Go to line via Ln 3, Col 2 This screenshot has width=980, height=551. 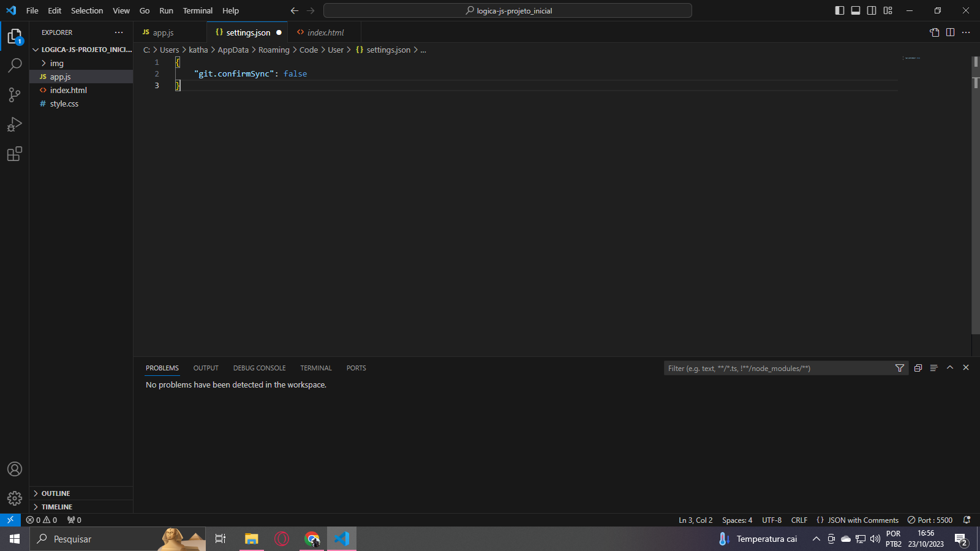pyautogui.click(x=695, y=520)
